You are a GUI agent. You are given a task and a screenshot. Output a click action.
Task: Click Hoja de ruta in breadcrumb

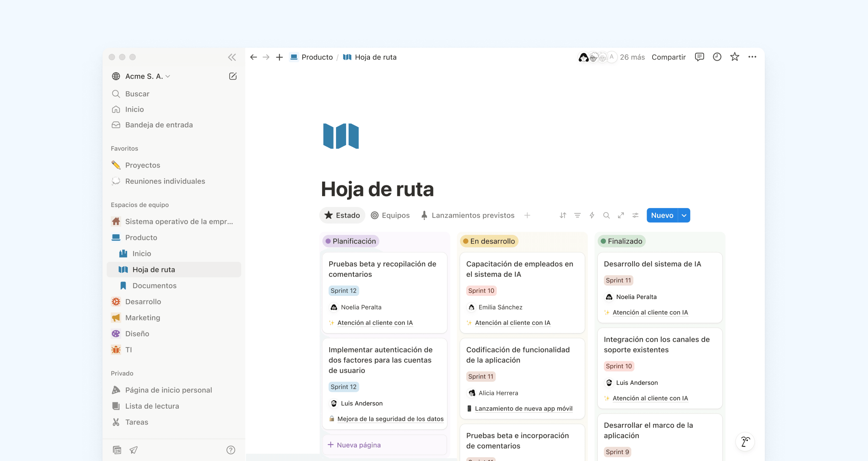(370, 57)
